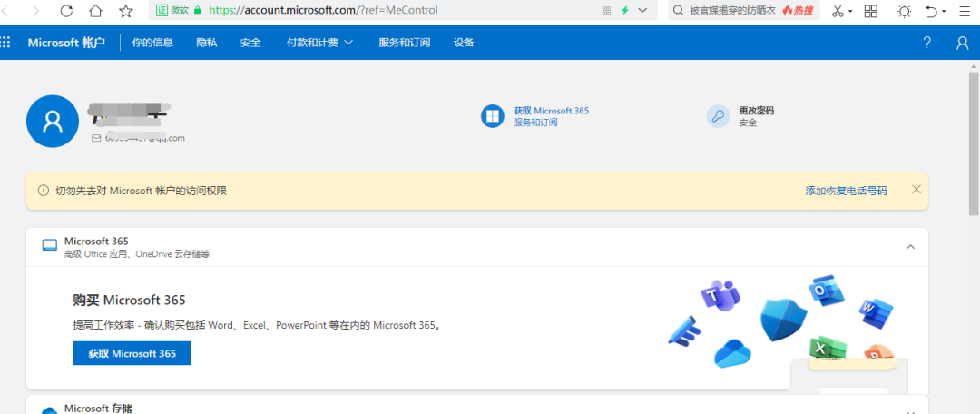
Task: Expand the 付款和计费 menu
Action: 320,43
